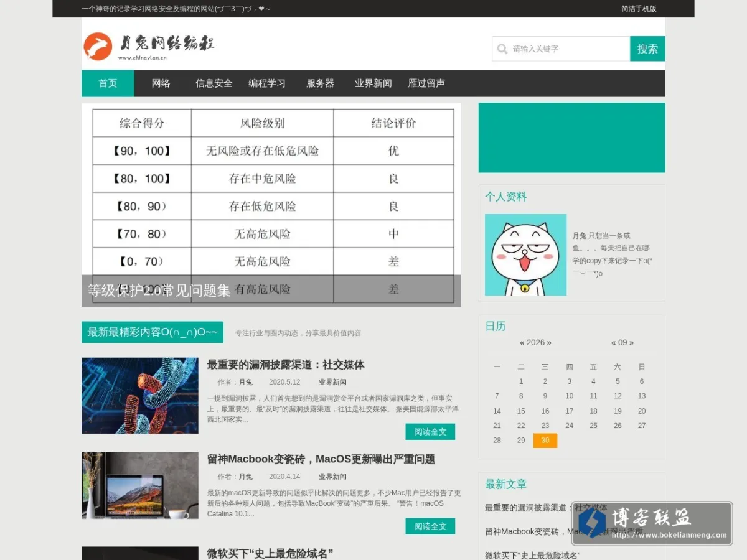Click the cartoon cat avatar image
Image resolution: width=747 pixels, height=560 pixels.
[x=525, y=255]
